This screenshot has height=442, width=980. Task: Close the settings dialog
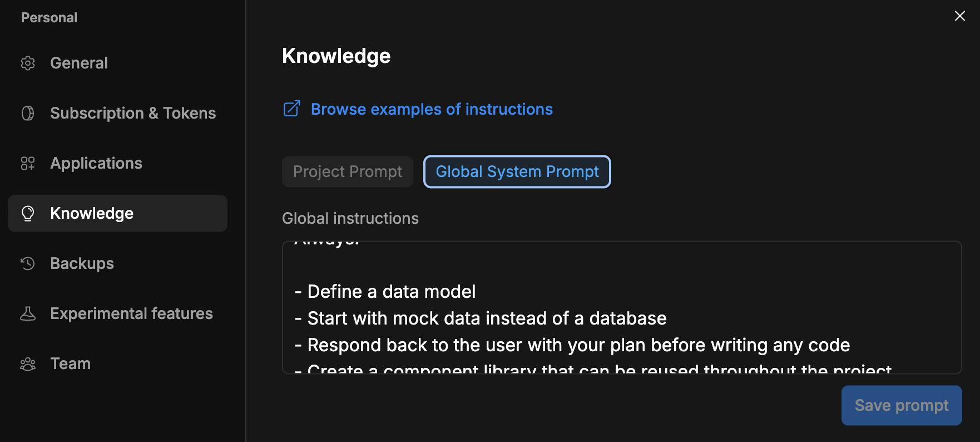tap(959, 16)
